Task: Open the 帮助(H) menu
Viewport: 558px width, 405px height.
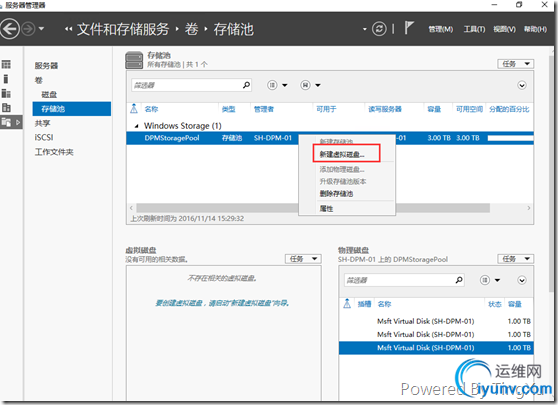Action: click(x=535, y=29)
